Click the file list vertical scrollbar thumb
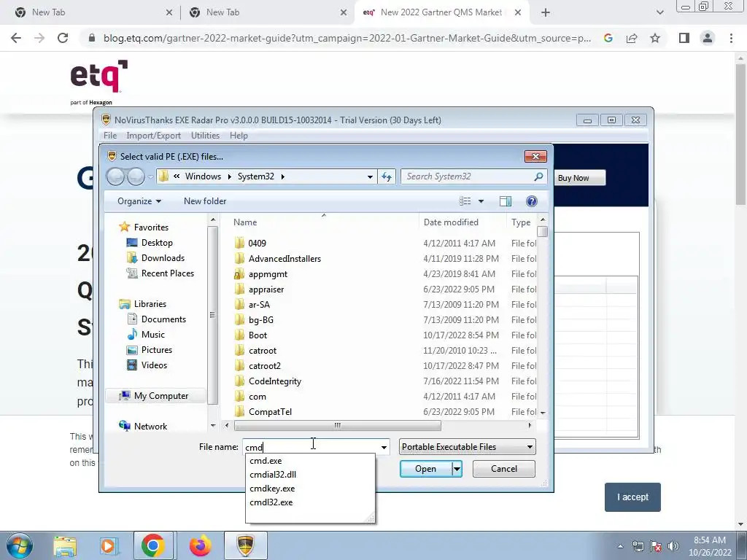Viewport: 747px width, 560px height. [x=542, y=231]
